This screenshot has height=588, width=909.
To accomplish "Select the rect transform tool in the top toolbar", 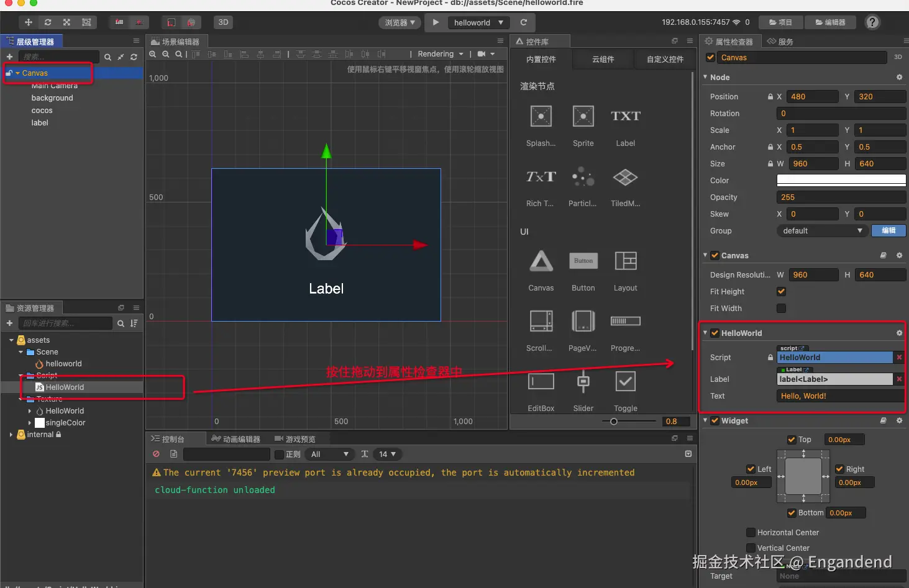I will coord(86,22).
